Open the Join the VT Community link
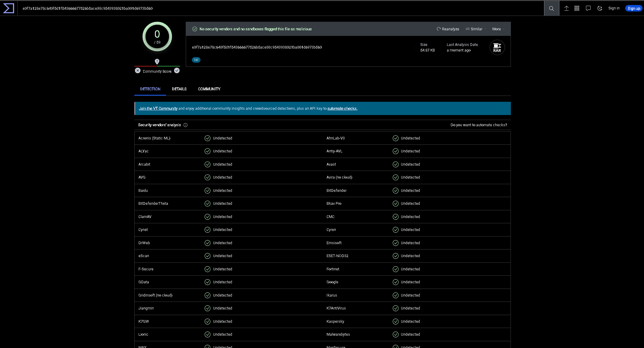644x348 pixels. 158,109
